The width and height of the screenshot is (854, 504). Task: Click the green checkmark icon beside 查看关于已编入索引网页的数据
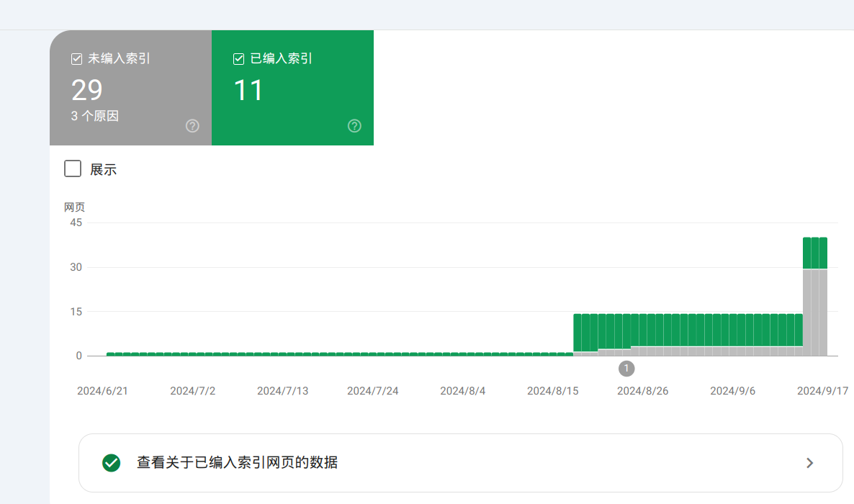pos(112,463)
